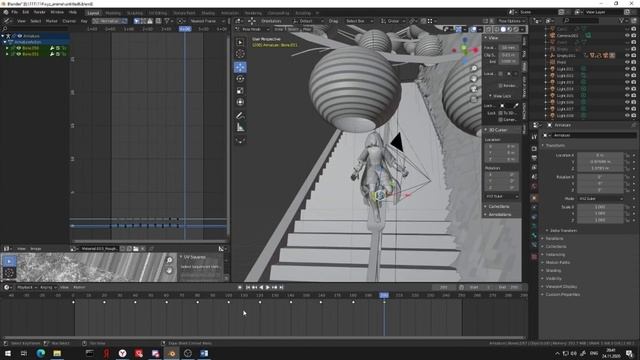
Task: Open Blender from the Windows taskbar
Action: tap(171, 353)
